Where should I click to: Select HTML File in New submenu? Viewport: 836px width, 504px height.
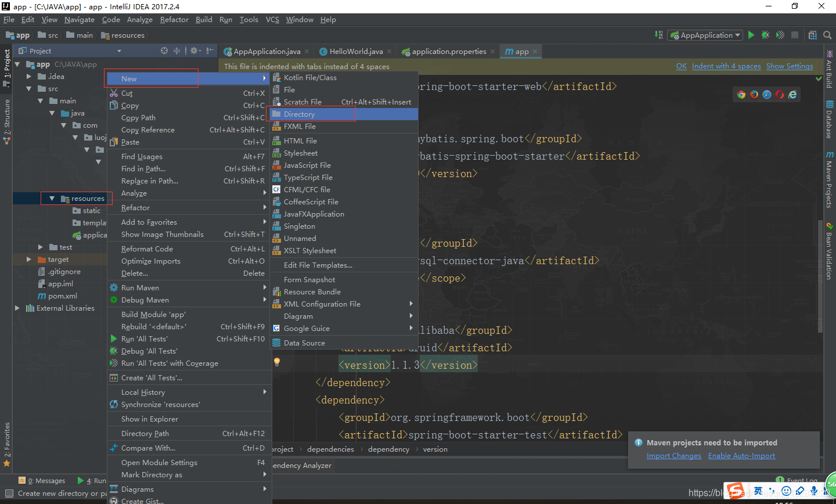(x=344, y=141)
